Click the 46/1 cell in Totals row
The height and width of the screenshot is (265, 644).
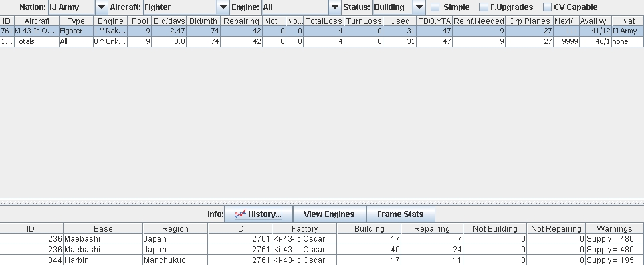596,41
